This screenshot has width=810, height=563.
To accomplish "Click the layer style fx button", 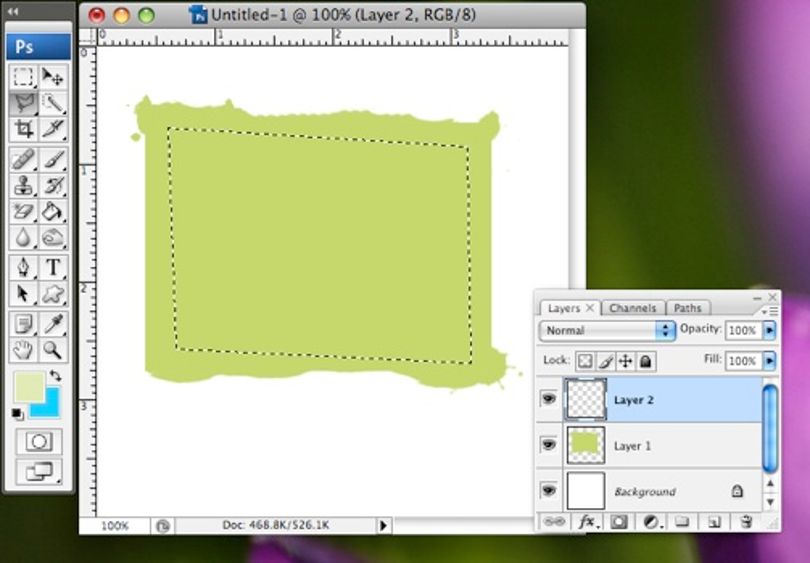I will [588, 522].
